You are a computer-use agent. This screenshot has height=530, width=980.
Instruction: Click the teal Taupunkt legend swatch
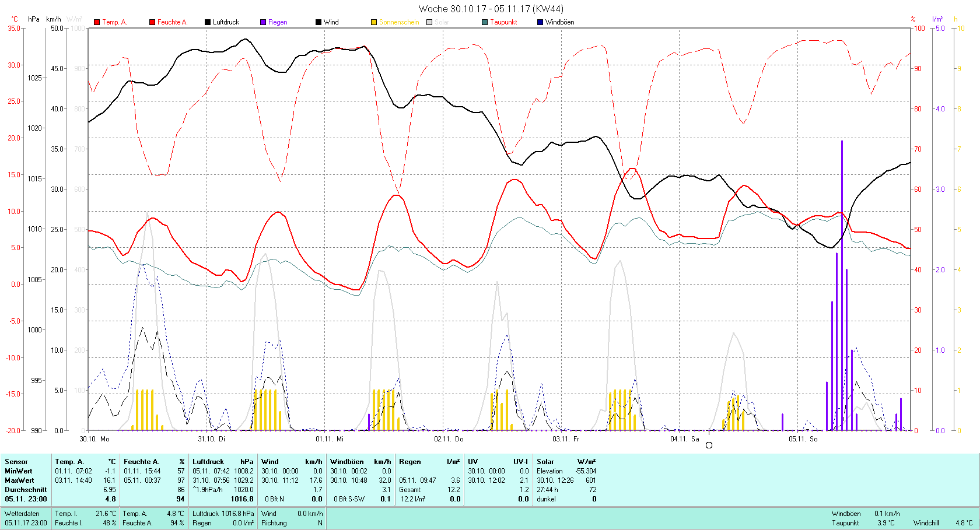(485, 22)
